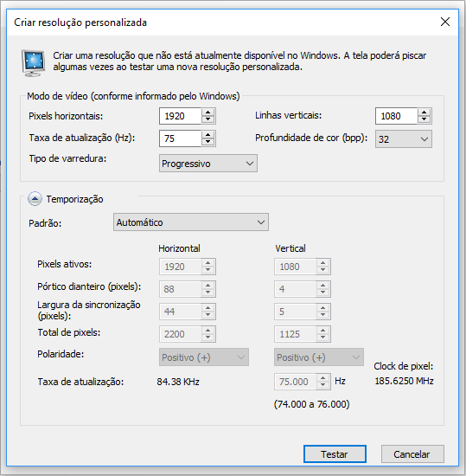Screen dimensions: 466x476
Task: Decrease Taxa de atualização (Hz) value
Action: click(x=208, y=142)
